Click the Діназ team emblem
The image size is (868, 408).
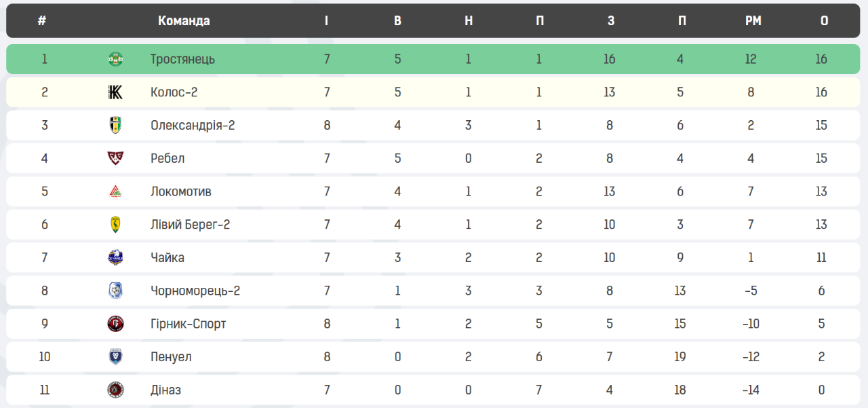[116, 390]
